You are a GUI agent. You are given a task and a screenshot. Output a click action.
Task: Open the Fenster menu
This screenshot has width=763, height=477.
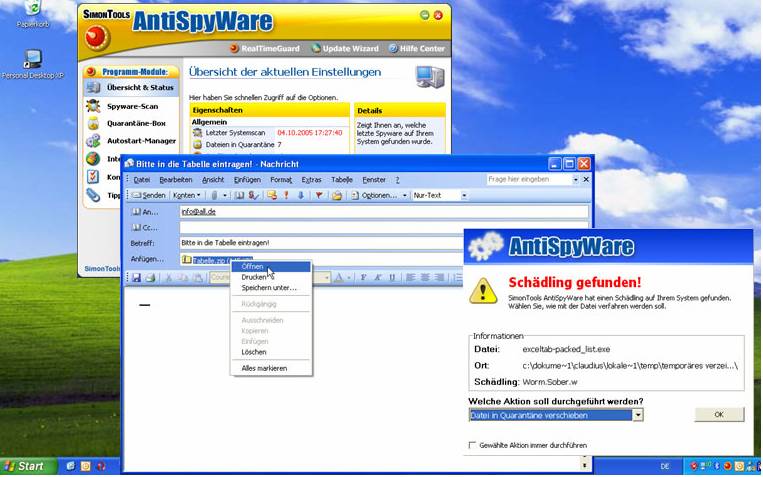(374, 180)
